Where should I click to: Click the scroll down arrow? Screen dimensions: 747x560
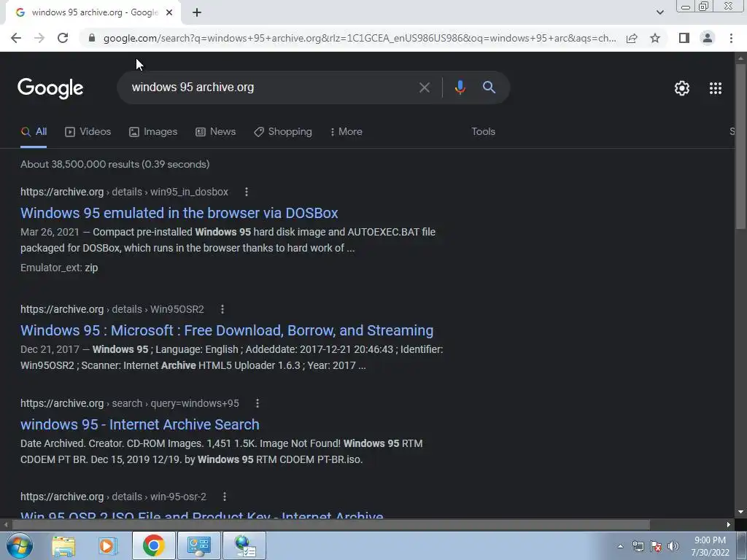coord(740,513)
